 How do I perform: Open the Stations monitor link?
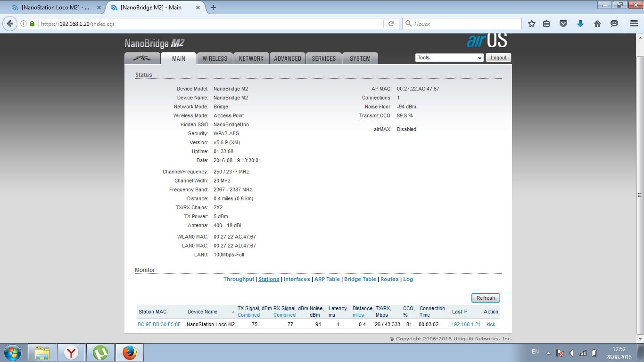[x=269, y=279]
